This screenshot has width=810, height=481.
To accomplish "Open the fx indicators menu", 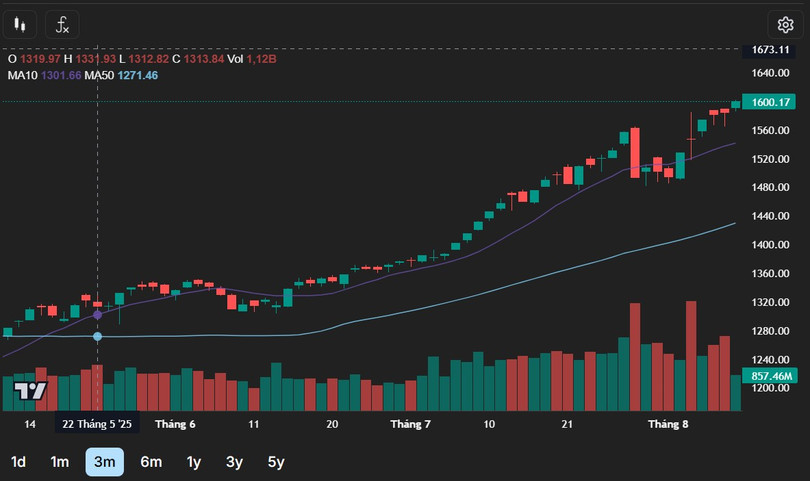I will (x=63, y=24).
